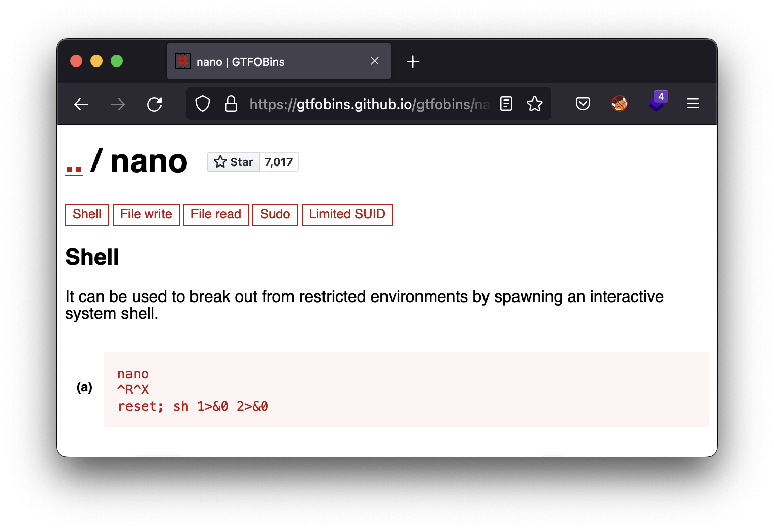Click the browser back arrow button
774x532 pixels.
(81, 105)
